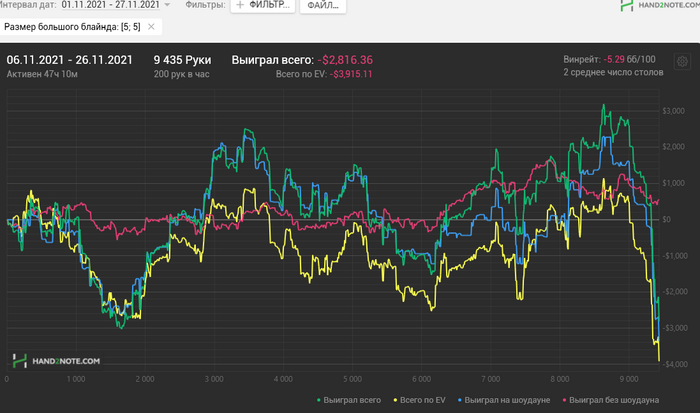Click the green dot for 'Выиграл всего'
This screenshot has height=413, width=700.
[x=319, y=400]
